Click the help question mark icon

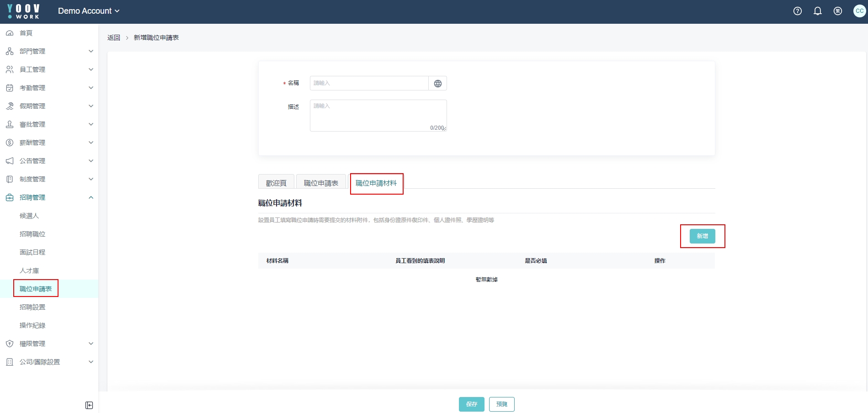[797, 11]
